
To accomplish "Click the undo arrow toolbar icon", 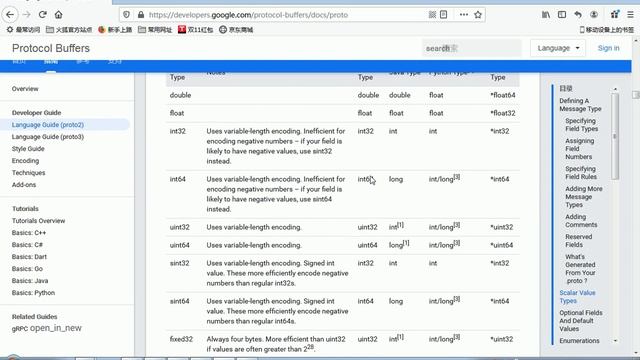I will (x=578, y=15).
